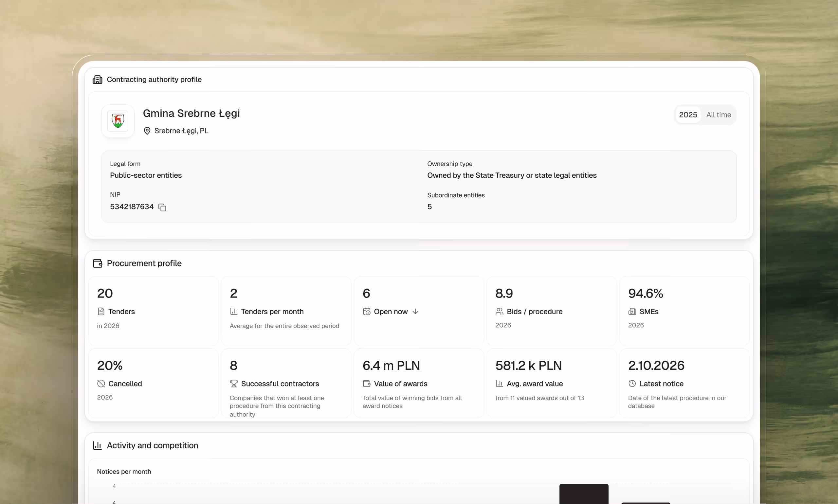Click the SMEs building icon

click(632, 312)
